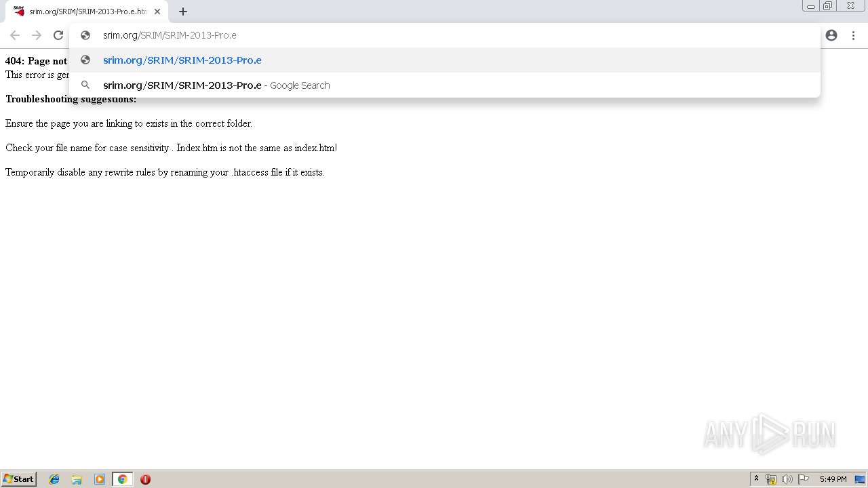This screenshot has width=868, height=488.
Task: Close the srim.org browser tab
Action: [157, 12]
